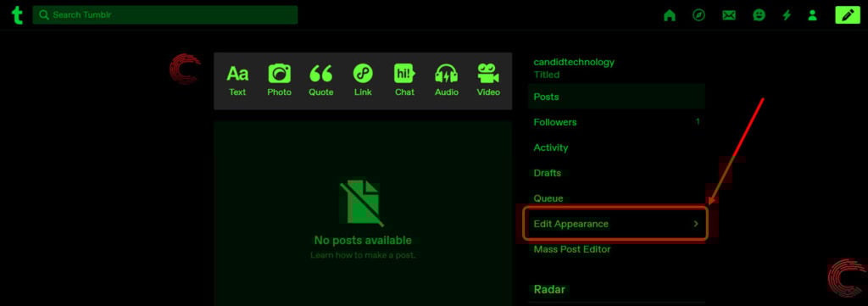Open the Messaging smiley icon
The width and height of the screenshot is (868, 306).
pos(759,15)
